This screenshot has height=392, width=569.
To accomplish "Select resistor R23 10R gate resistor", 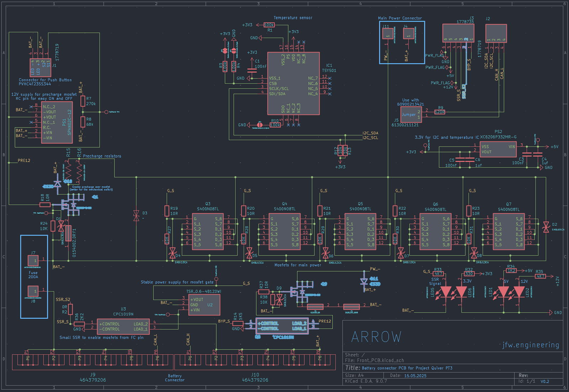I will pos(469,211).
